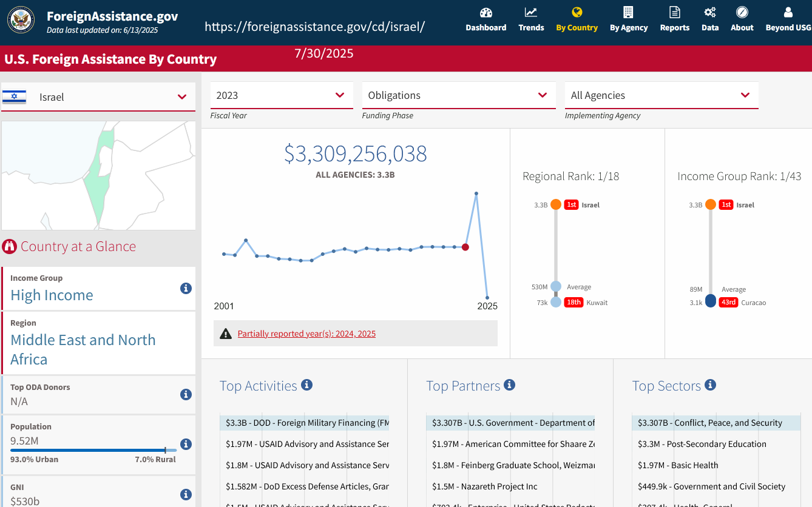Click Middle East and North Africa region
Screen dimensions: 812x507
point(83,349)
